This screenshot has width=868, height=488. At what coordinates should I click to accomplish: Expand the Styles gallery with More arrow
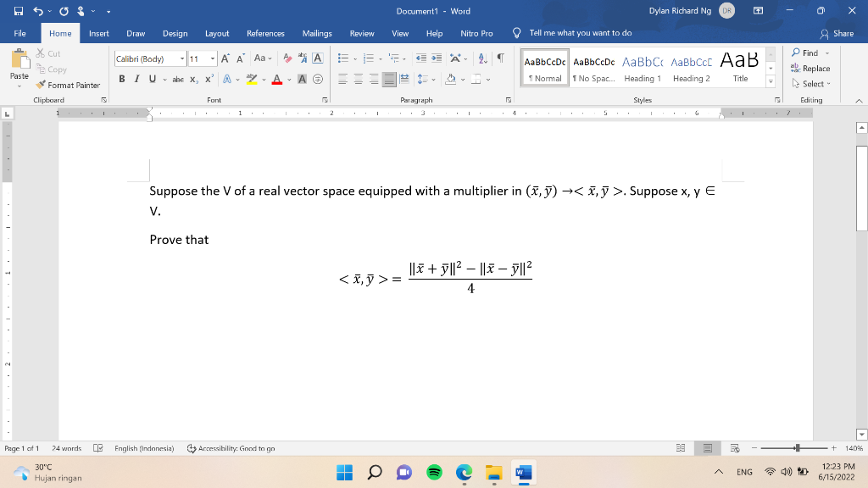[770, 81]
